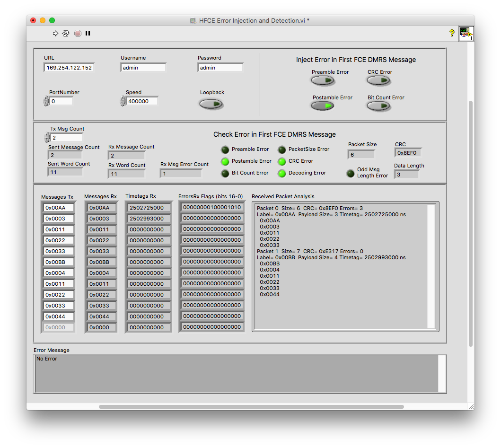This screenshot has height=448, width=501.
Task: Click the URL input field
Action: (69, 68)
